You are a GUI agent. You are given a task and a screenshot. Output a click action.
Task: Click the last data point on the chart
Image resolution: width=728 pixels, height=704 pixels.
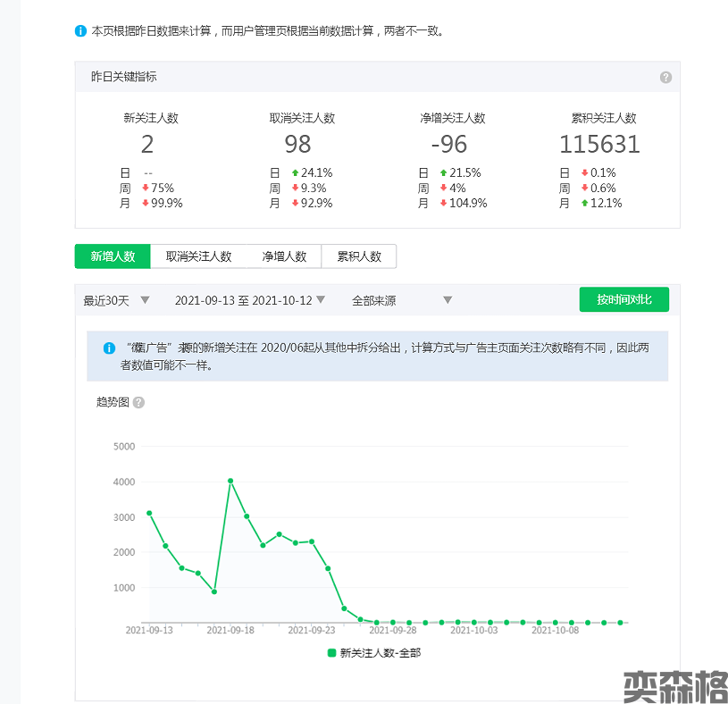620,623
